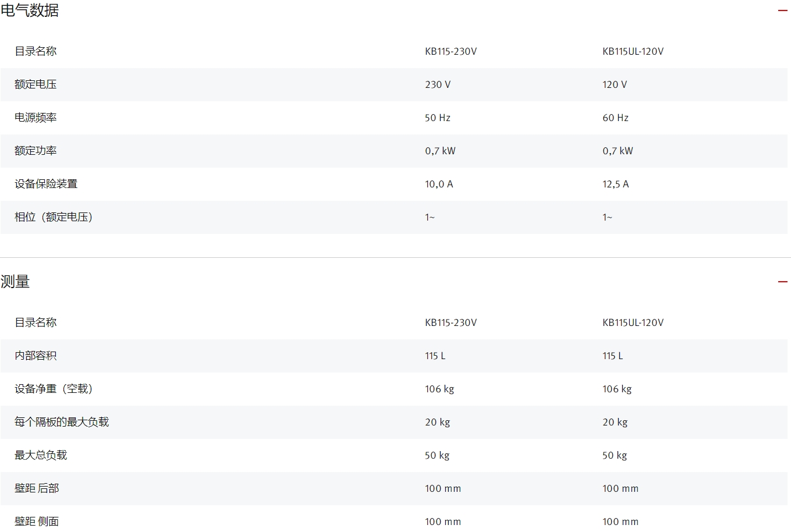Select 20 kg under KB115UL-120V
This screenshot has height=532, width=791.
pos(615,422)
